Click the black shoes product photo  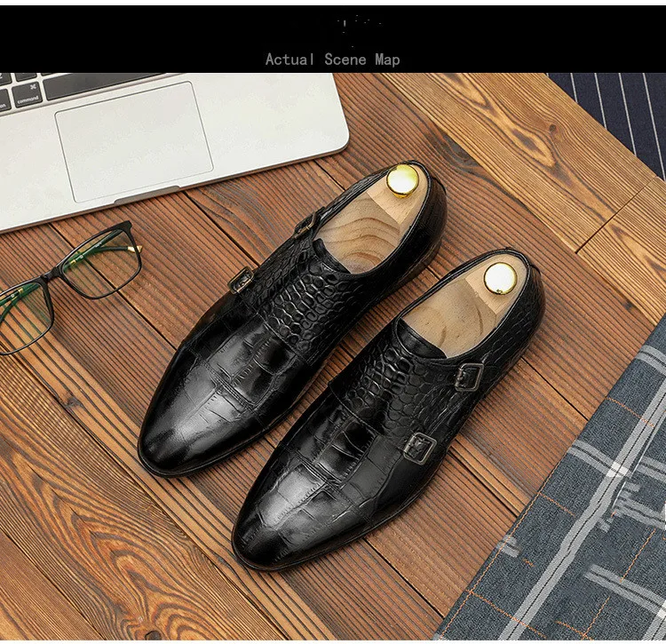coord(333,356)
